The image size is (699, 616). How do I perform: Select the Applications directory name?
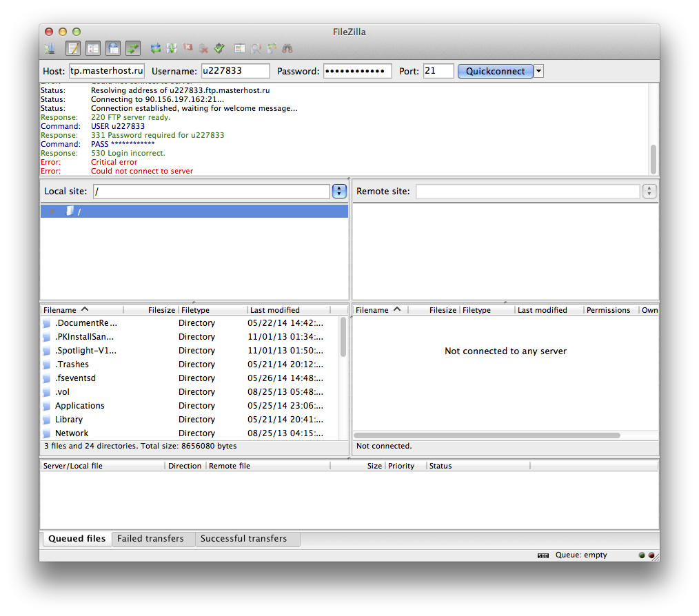(x=80, y=406)
